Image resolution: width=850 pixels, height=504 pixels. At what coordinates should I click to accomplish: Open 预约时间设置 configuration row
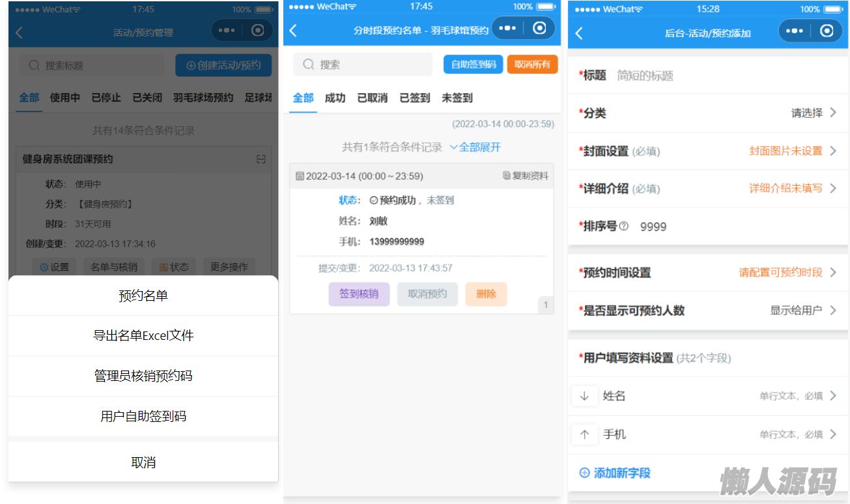(787, 272)
